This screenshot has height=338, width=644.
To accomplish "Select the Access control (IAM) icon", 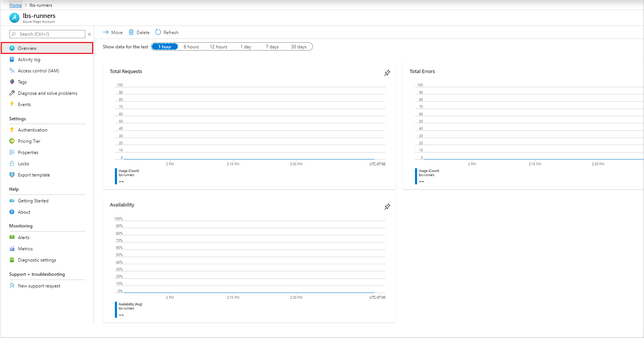I will click(x=12, y=70).
